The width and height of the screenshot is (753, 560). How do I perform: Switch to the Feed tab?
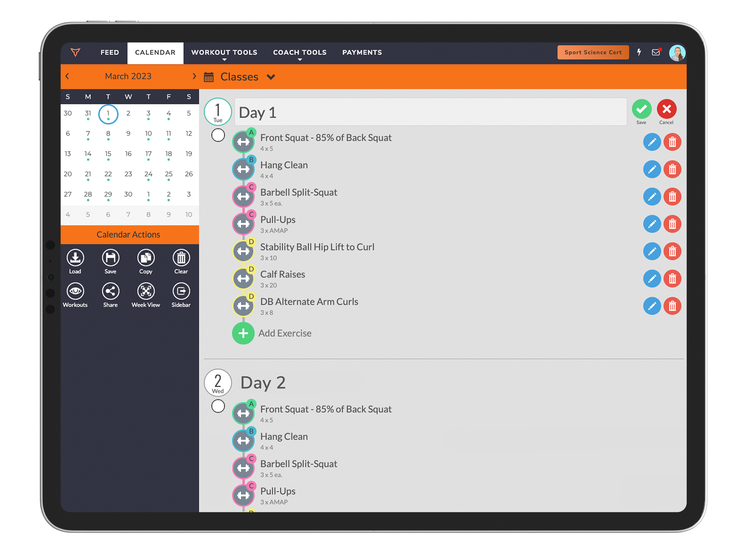point(109,53)
